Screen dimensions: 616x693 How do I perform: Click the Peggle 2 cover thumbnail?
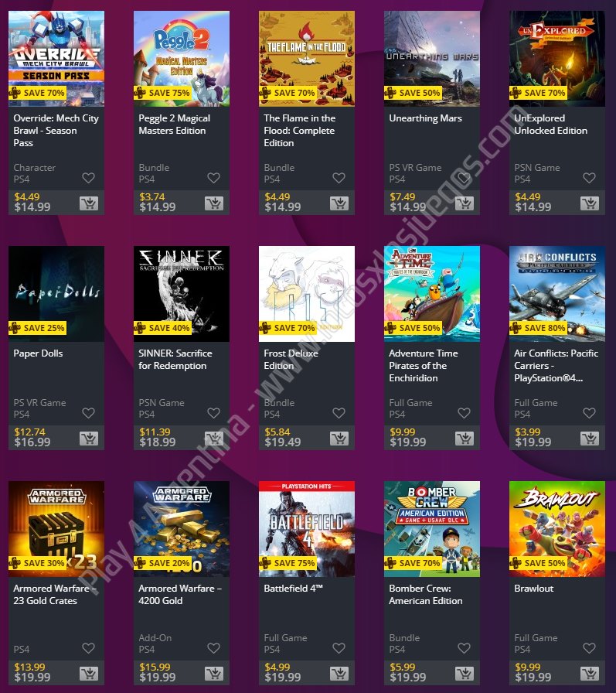pyautogui.click(x=182, y=58)
